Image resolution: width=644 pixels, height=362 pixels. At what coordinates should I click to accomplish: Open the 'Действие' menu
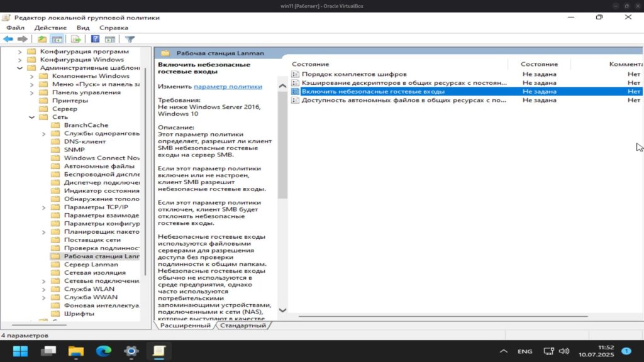click(x=50, y=28)
